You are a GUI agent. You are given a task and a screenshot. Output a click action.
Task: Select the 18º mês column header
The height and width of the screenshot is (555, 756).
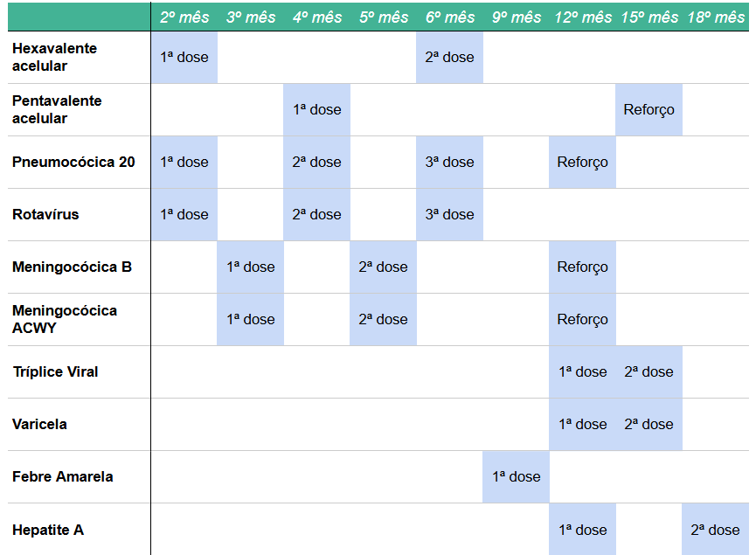[716, 17]
